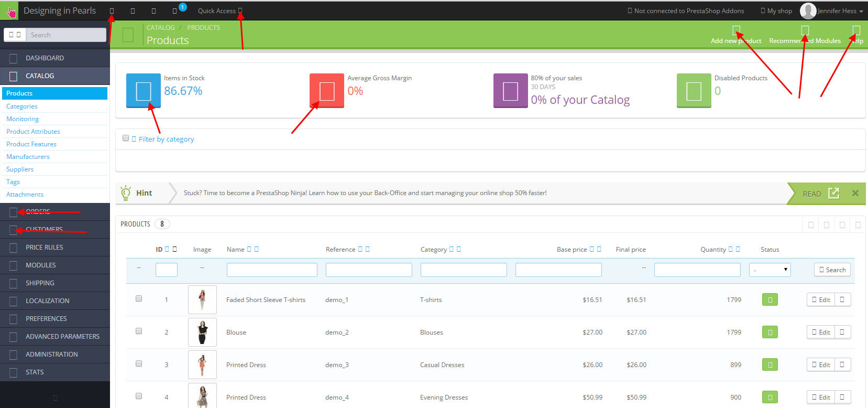The width and height of the screenshot is (868, 408).
Task: Click the CATALOG breadcrumb link
Action: pos(161,27)
